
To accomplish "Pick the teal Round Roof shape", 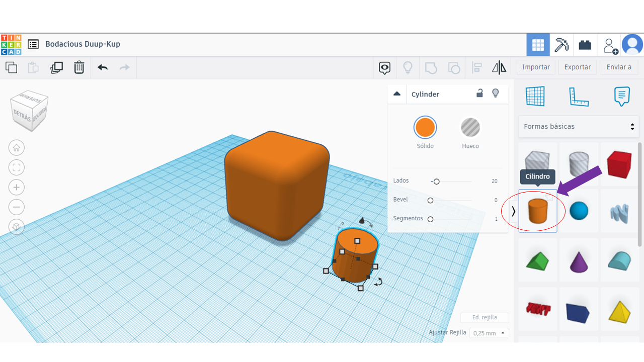I will pos(619,260).
